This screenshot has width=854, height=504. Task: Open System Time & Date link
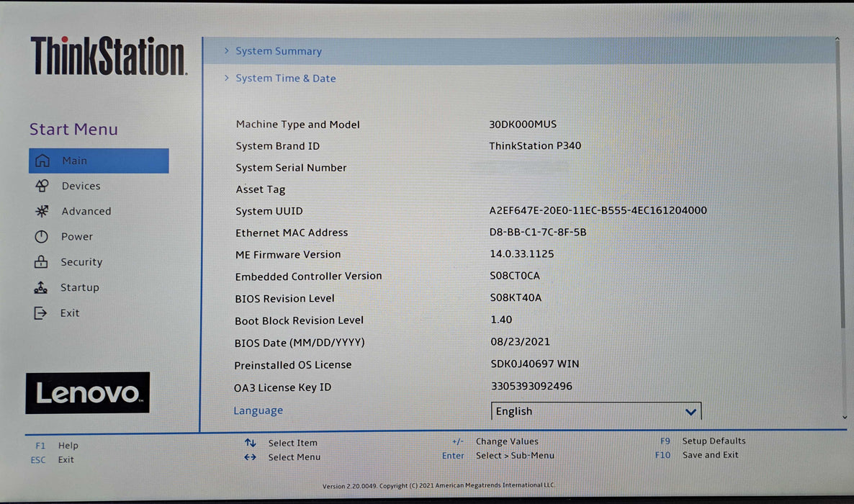pos(285,78)
